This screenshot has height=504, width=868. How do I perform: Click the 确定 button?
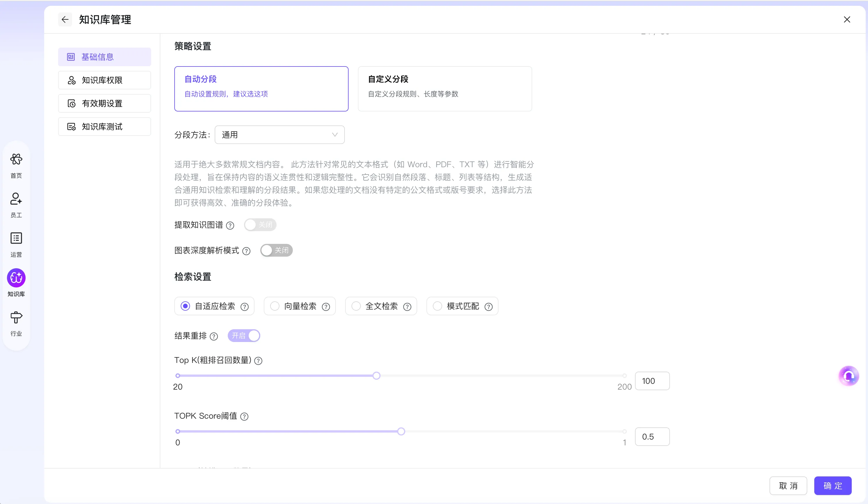point(833,486)
